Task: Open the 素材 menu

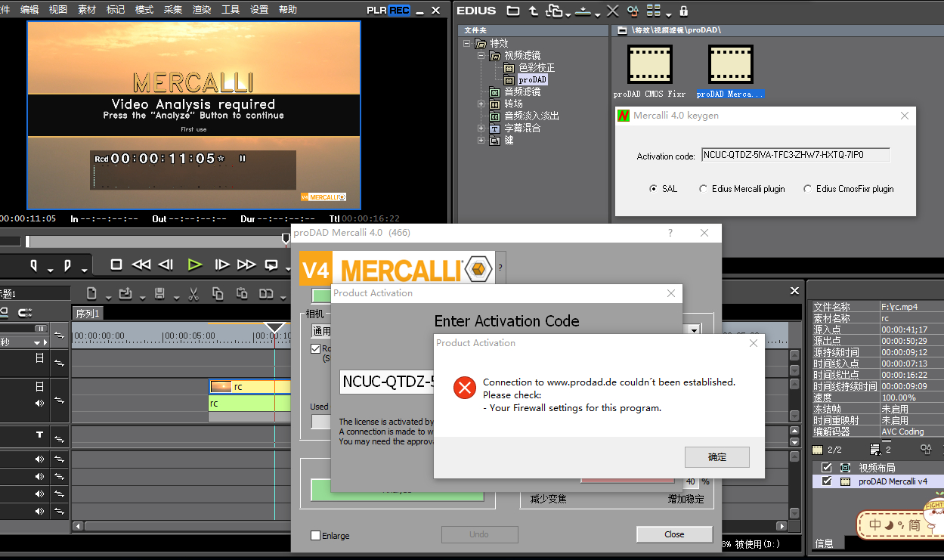Action: pyautogui.click(x=87, y=10)
